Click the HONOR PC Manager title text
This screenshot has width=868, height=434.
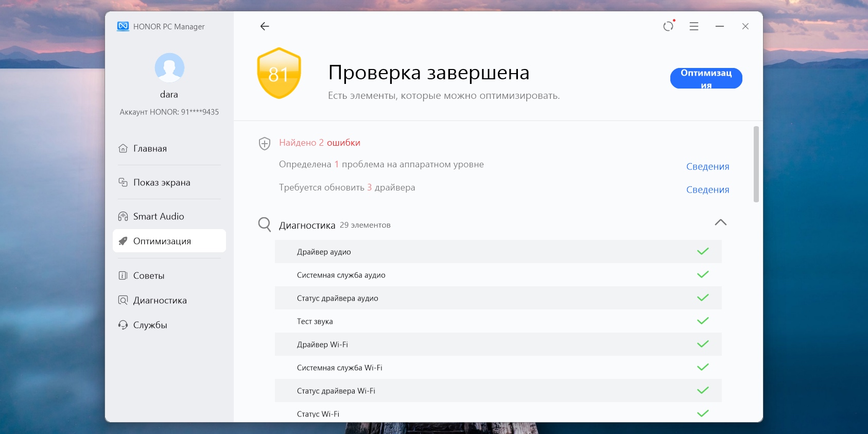tap(169, 27)
